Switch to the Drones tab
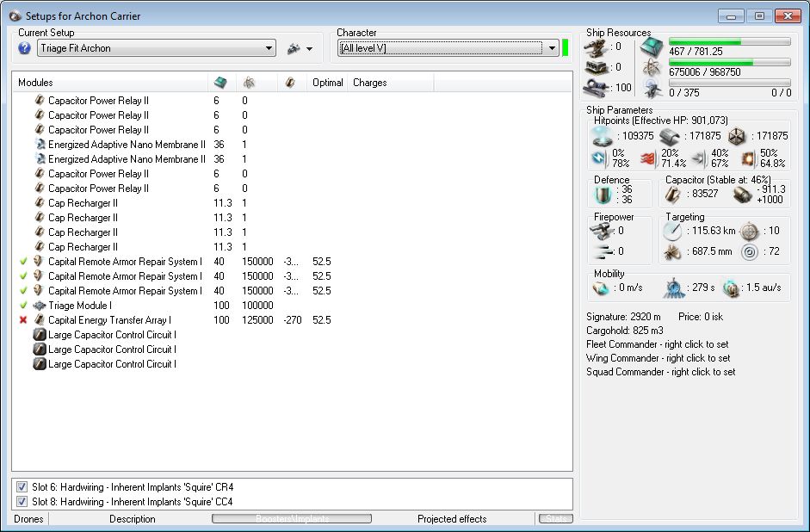Viewport: 810px width, 532px height. pyautogui.click(x=29, y=518)
